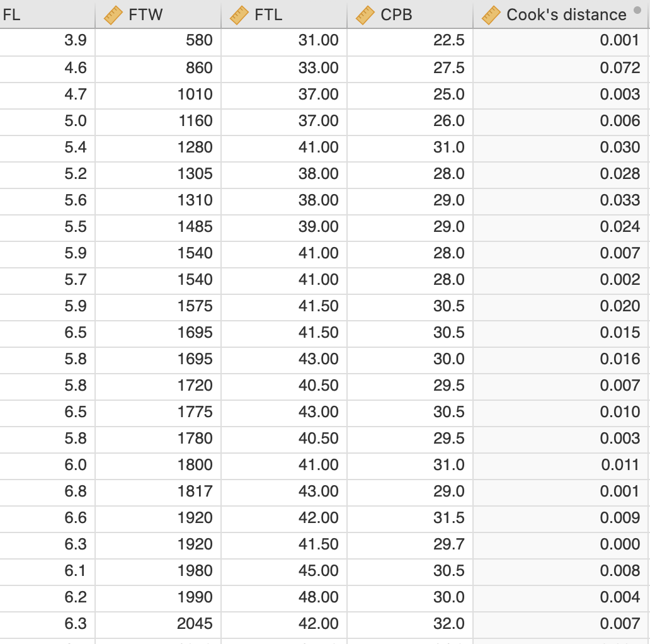
Task: Select the FL cell showing 3.9
Action: click(47, 40)
